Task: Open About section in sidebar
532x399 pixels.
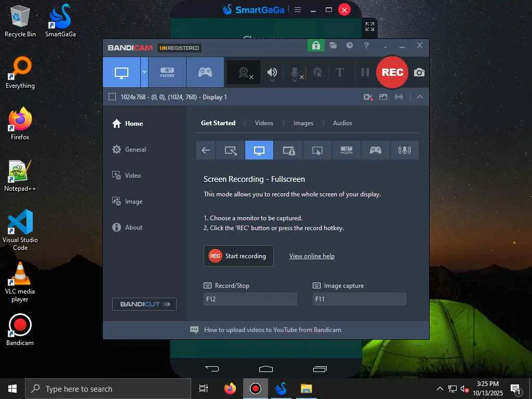Action: (x=127, y=228)
